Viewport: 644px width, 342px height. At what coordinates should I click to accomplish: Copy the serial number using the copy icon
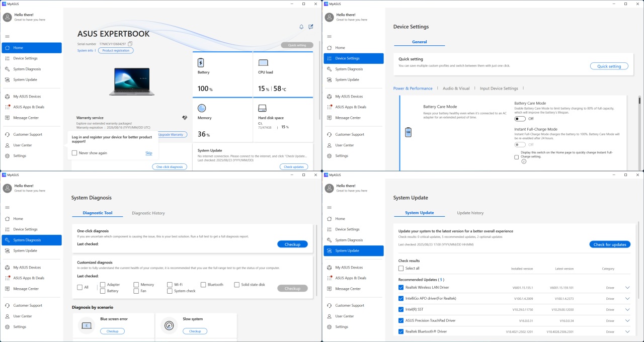pos(130,44)
